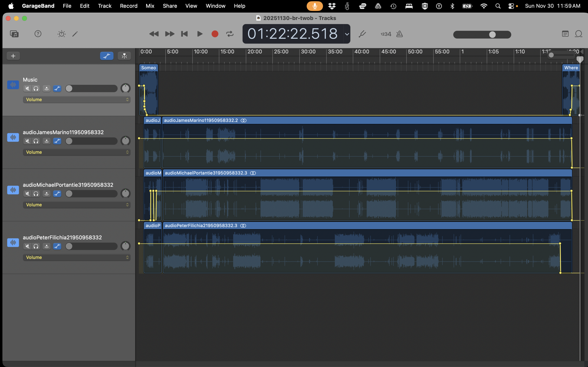Open the Share menu
This screenshot has width=588, height=367.
170,6
